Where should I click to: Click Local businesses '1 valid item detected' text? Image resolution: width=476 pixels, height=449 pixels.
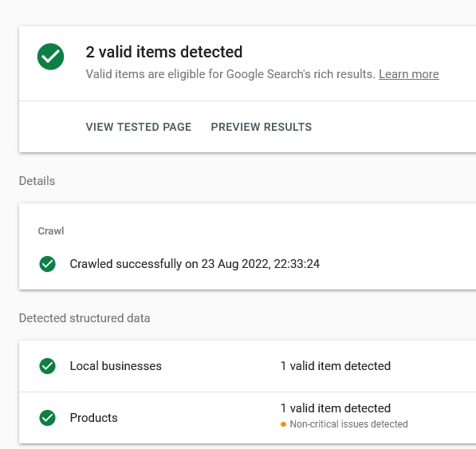coord(336,366)
